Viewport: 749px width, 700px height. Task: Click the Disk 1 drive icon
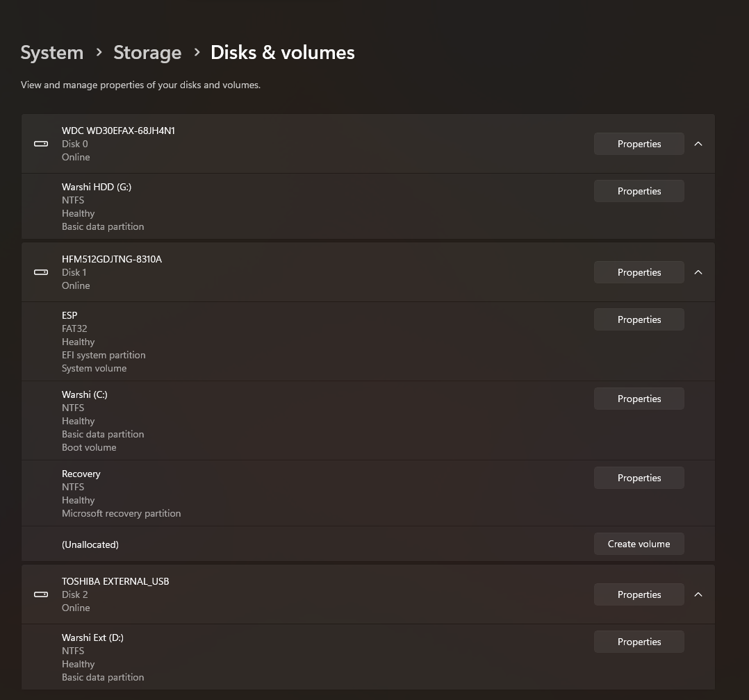pos(41,272)
